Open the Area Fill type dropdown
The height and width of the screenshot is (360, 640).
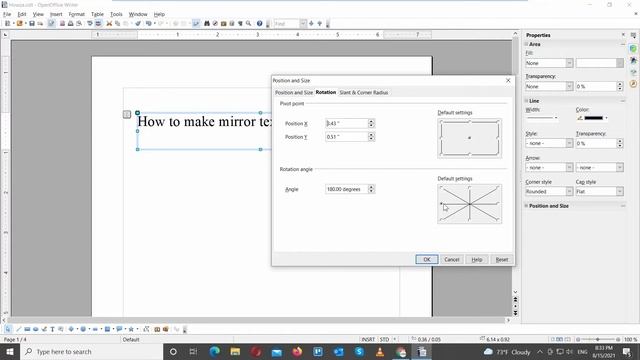tap(549, 63)
